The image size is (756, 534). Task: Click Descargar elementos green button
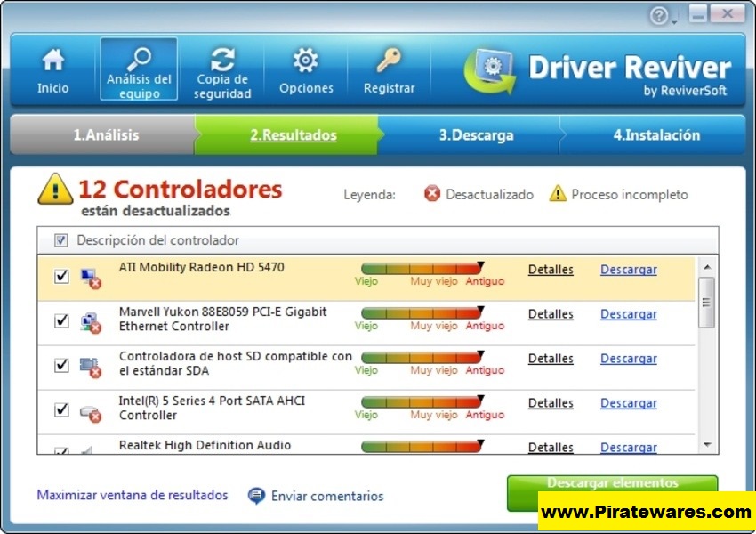pyautogui.click(x=612, y=493)
